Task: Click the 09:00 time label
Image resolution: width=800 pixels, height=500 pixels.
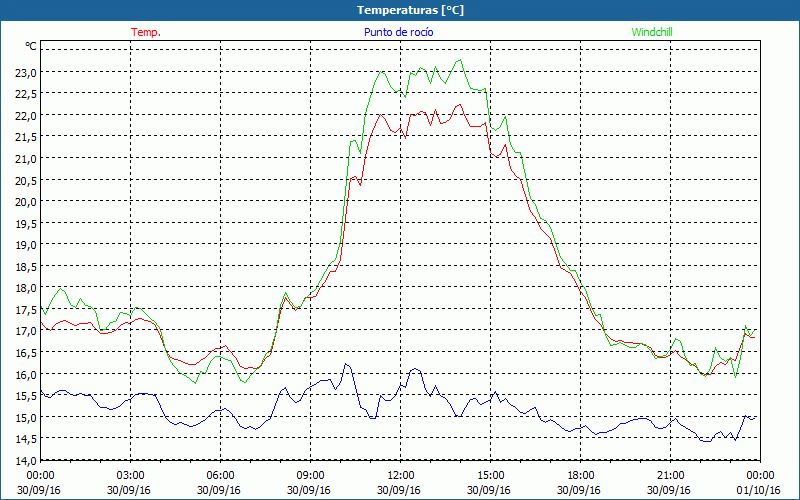Action: [x=310, y=475]
